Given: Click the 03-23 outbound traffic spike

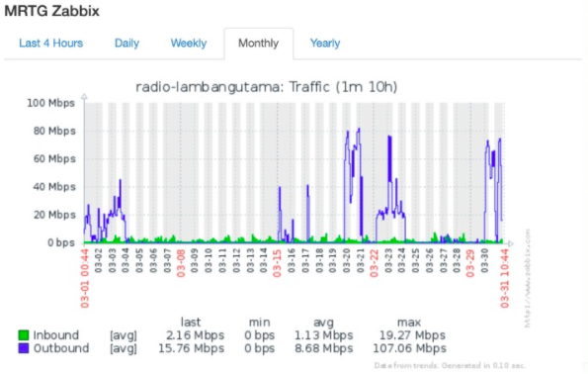Looking at the screenshot, I should [389, 157].
